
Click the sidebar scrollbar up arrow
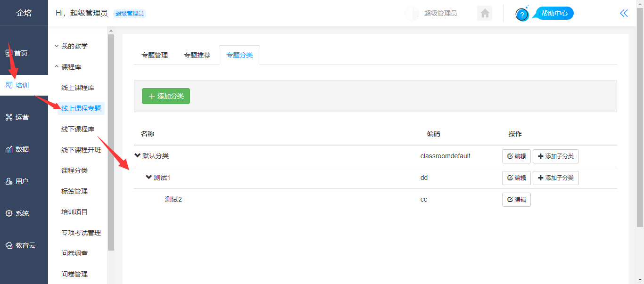[111, 31]
